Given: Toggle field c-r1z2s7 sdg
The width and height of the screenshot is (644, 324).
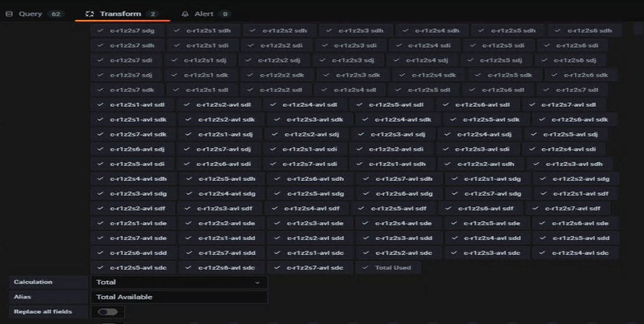Looking at the screenshot, I should (x=128, y=31).
